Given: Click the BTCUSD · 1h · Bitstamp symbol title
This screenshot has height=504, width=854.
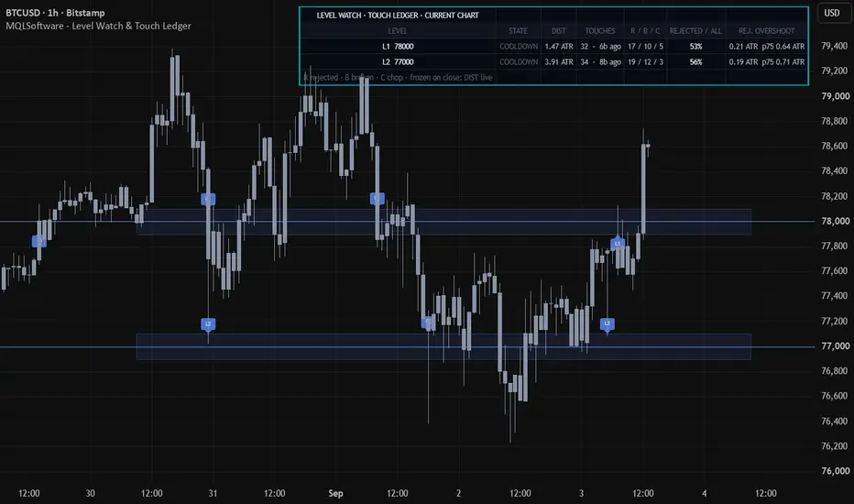Looking at the screenshot, I should 55,13.
